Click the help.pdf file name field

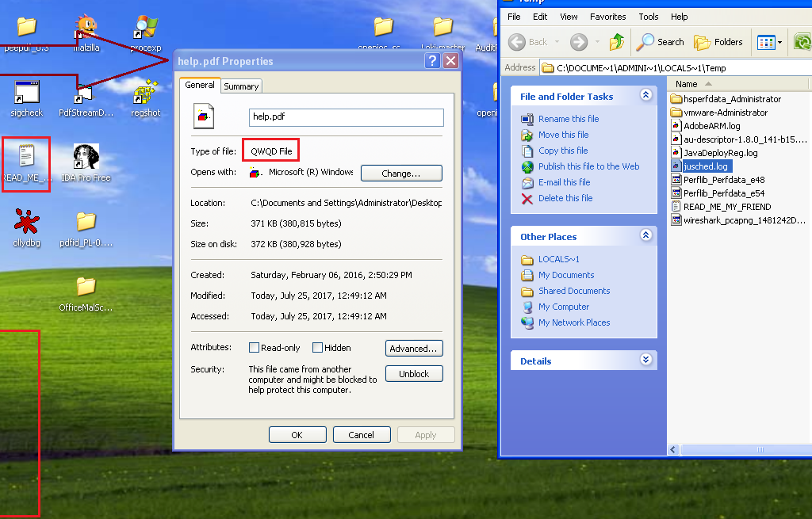pyautogui.click(x=346, y=117)
